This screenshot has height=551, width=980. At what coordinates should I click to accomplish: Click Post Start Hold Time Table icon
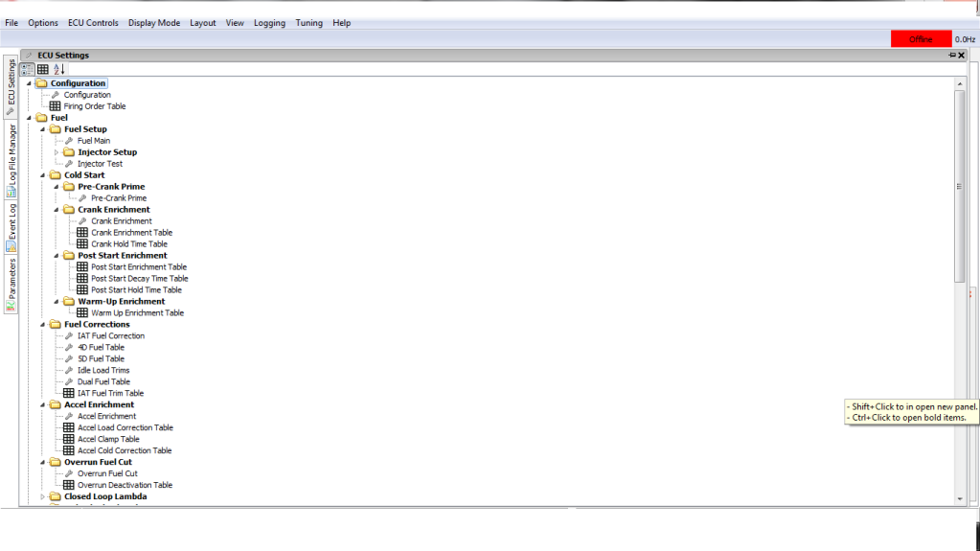(x=82, y=290)
